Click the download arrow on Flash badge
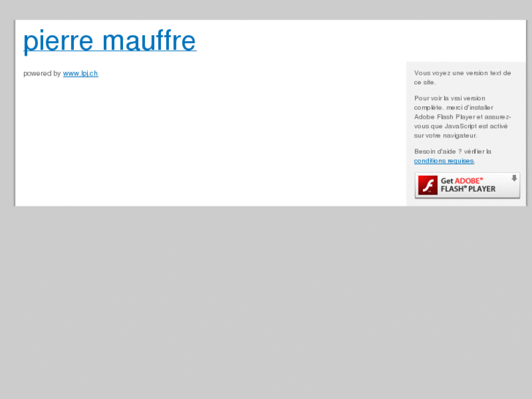Screen dimensions: 532x399 click(x=514, y=178)
